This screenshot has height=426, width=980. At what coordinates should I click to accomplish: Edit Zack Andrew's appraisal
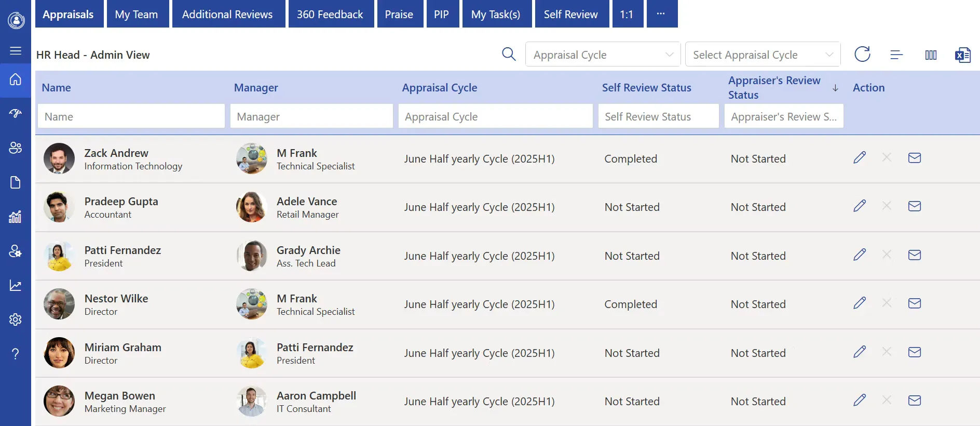[x=860, y=157]
